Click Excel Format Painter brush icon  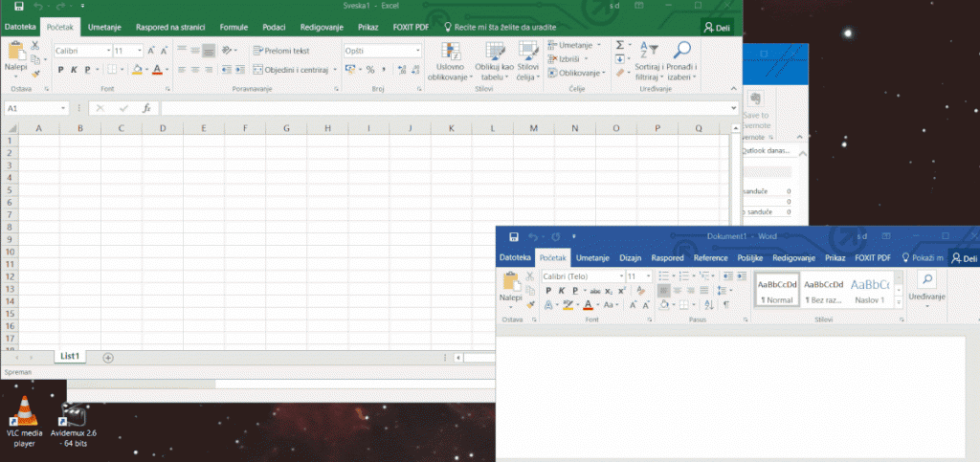[35, 74]
